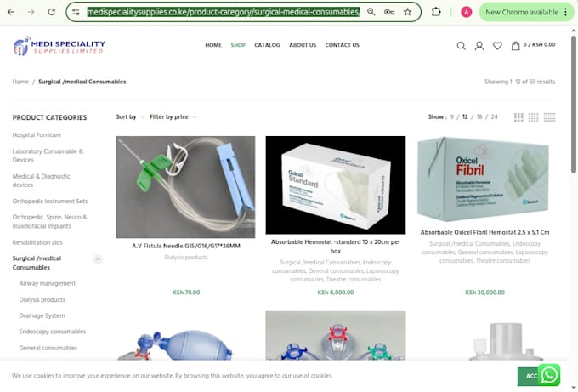Open Laboratory Consumable & Devices category
The height and width of the screenshot is (392, 578).
tap(48, 156)
